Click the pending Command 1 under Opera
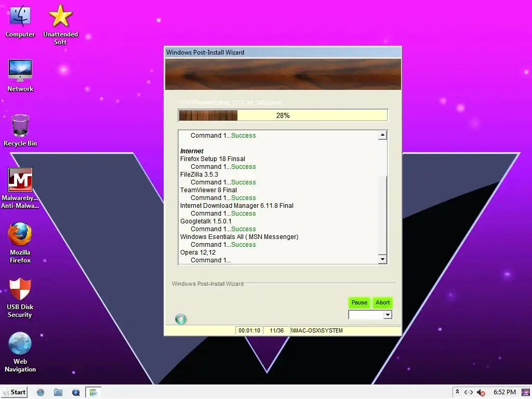This screenshot has width=532, height=399. [x=211, y=260]
